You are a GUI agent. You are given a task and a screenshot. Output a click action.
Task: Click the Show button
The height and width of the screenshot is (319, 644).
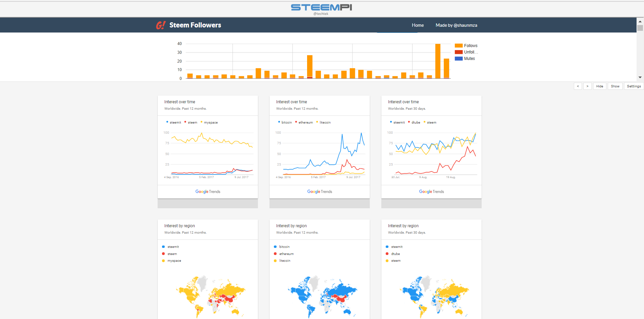tap(615, 86)
